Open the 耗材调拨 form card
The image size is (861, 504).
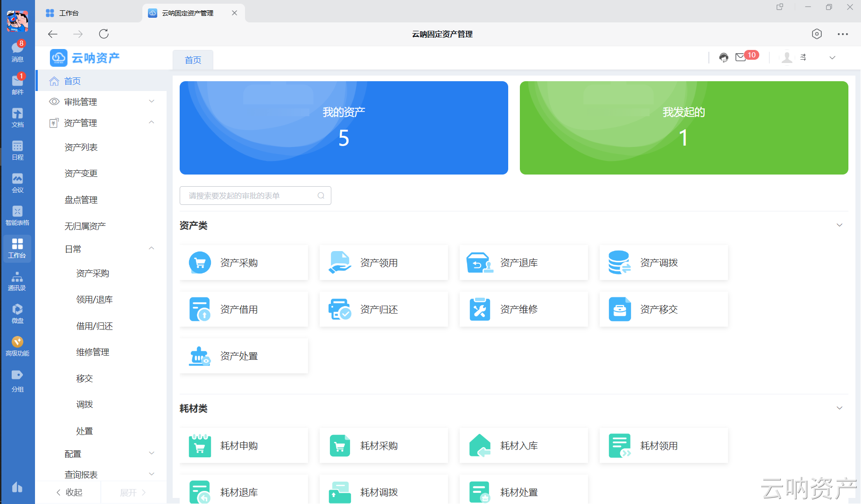[x=384, y=490]
